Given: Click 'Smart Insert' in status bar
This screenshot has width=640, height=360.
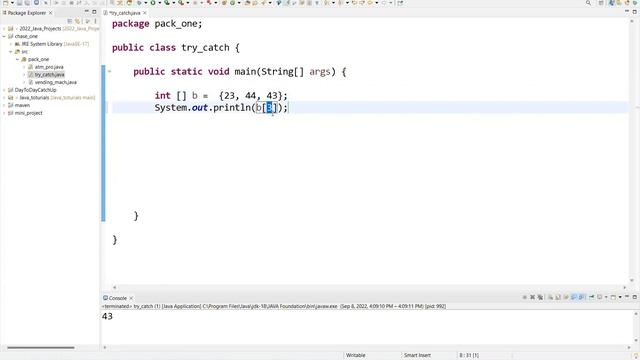Looking at the screenshot, I should [x=417, y=356].
